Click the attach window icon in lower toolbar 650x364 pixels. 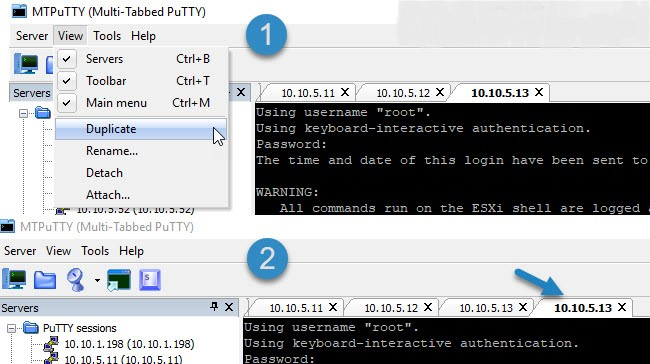[119, 280]
